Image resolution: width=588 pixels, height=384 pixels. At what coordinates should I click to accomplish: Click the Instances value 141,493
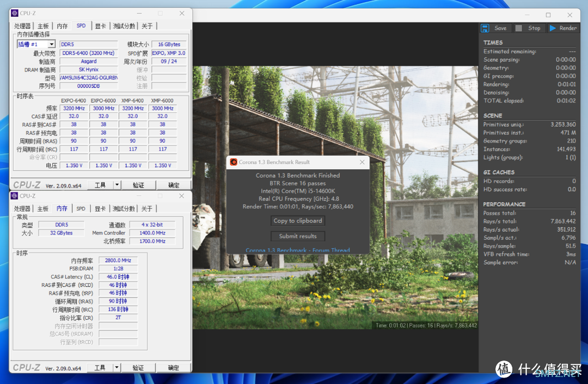click(566, 149)
